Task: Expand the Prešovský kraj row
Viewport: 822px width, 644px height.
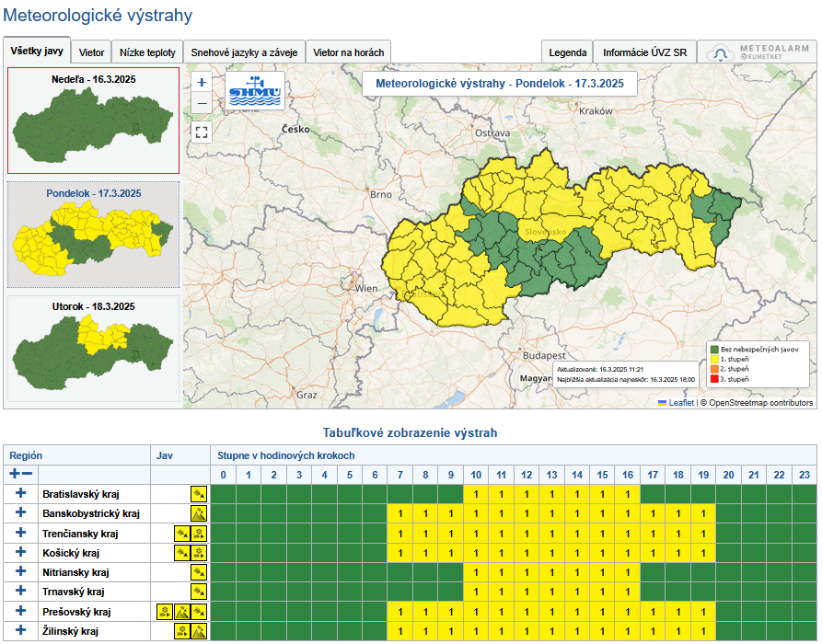Action: point(21,611)
